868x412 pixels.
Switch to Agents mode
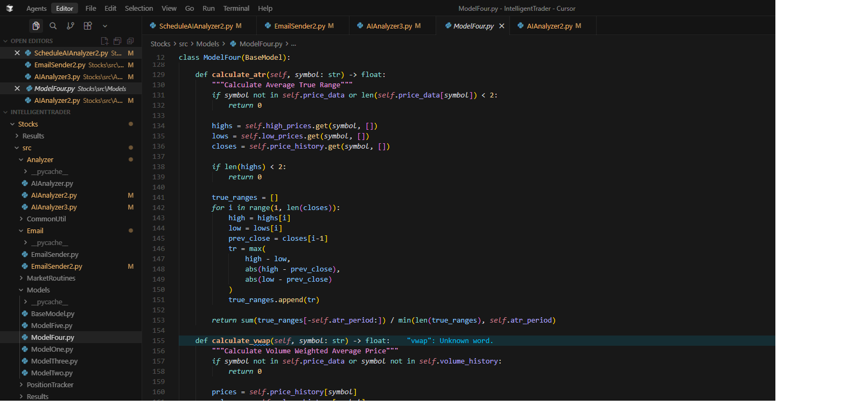point(36,9)
